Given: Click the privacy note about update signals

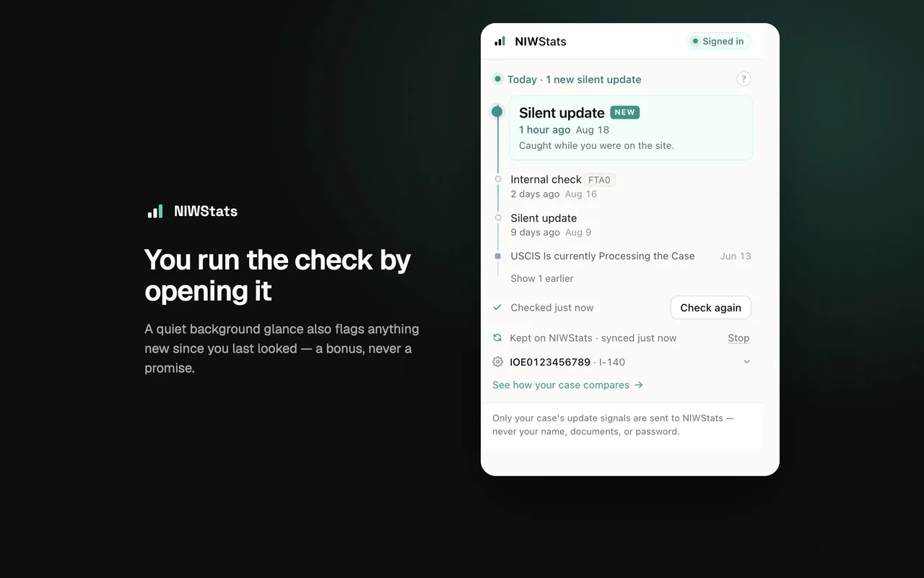Looking at the screenshot, I should [613, 425].
